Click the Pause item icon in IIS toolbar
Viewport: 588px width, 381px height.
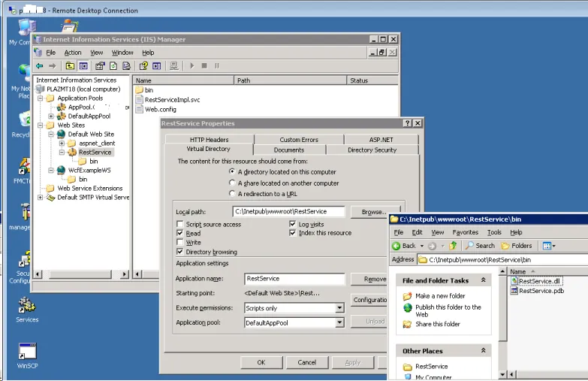pyautogui.click(x=217, y=66)
